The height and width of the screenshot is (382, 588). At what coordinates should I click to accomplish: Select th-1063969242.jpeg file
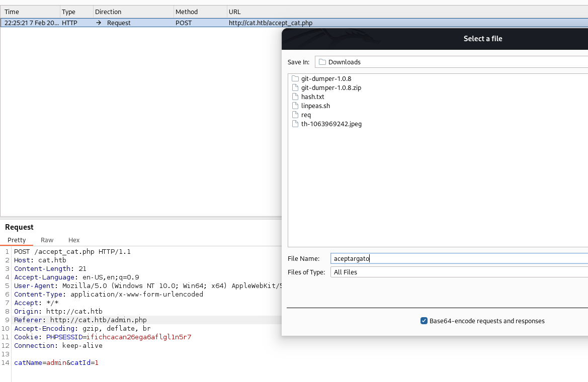pyautogui.click(x=331, y=124)
